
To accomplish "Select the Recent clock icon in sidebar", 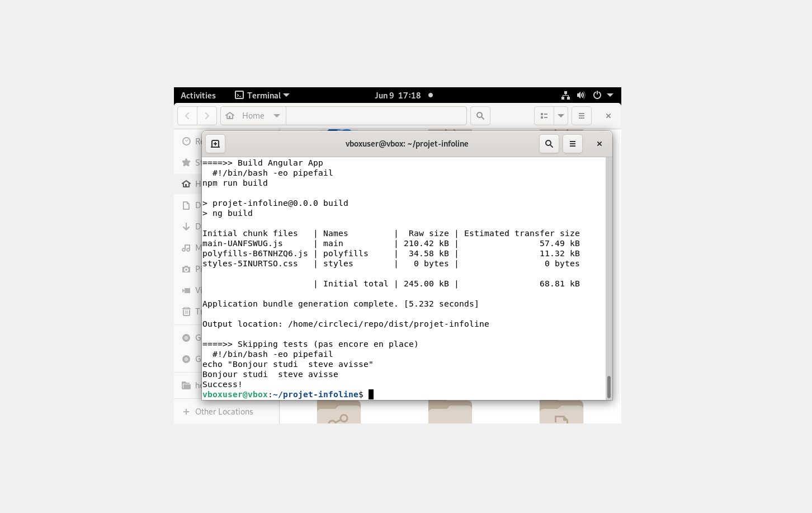I will (187, 142).
